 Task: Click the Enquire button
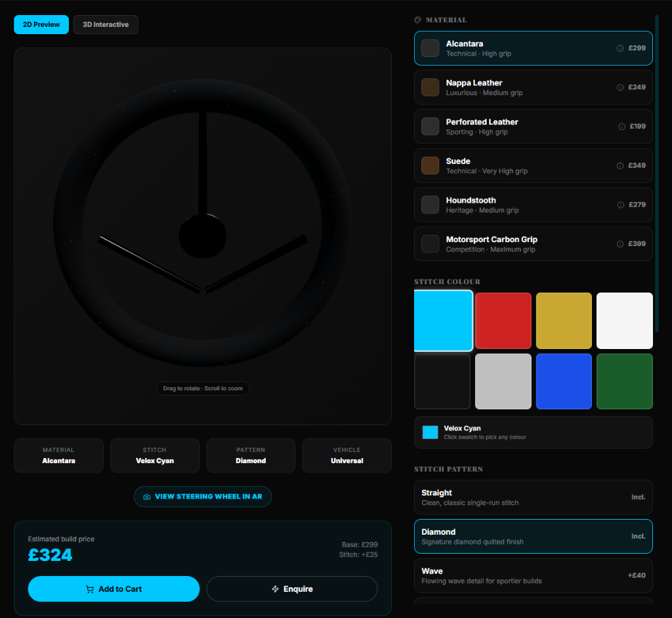pos(292,589)
